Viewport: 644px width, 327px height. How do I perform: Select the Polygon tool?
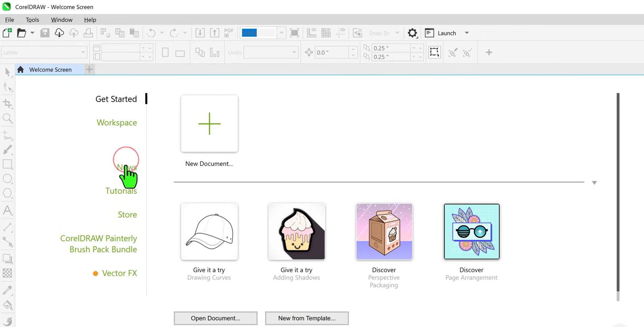7,193
